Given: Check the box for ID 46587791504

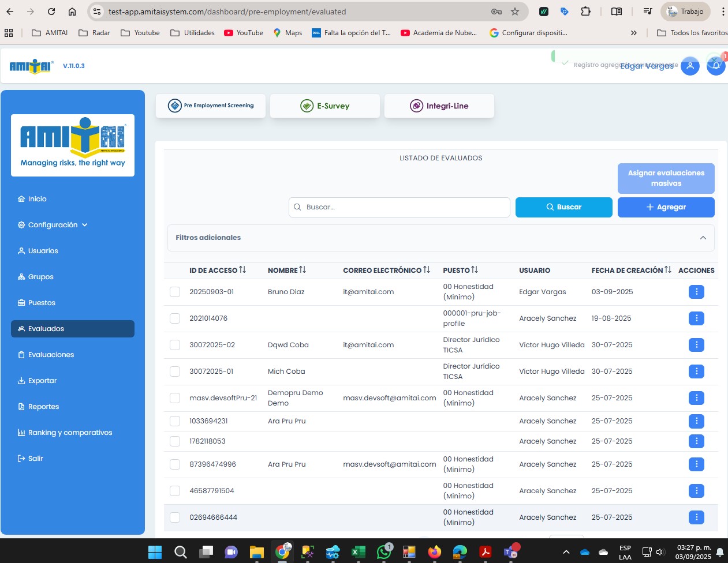Looking at the screenshot, I should pos(175,491).
